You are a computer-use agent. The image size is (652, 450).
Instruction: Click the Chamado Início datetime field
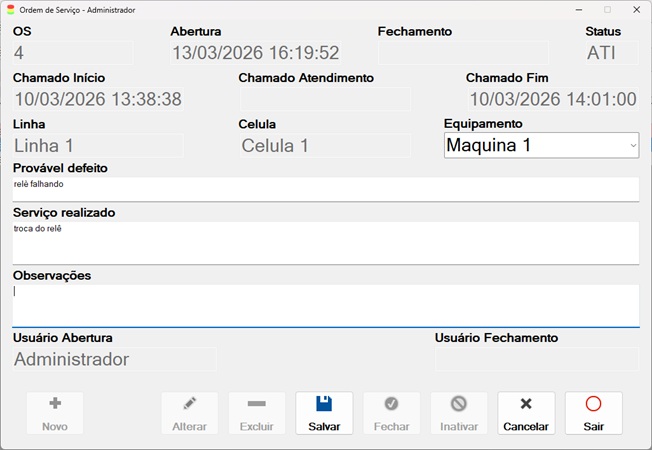click(98, 99)
